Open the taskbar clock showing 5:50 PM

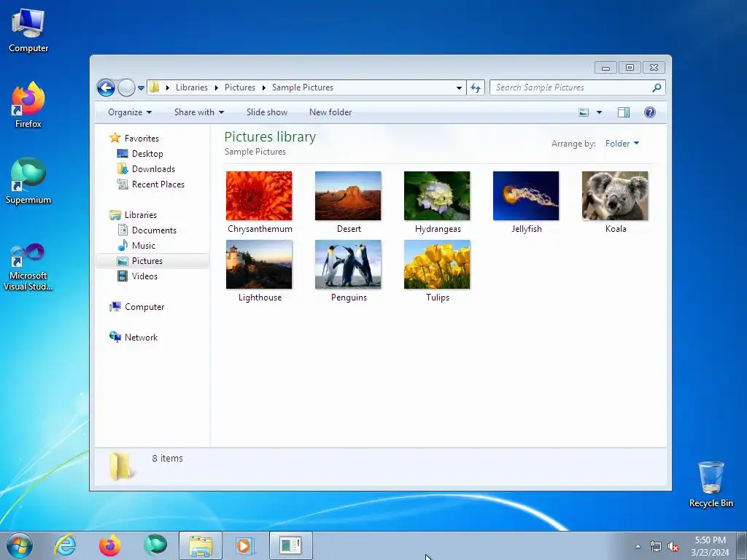pyautogui.click(x=710, y=546)
